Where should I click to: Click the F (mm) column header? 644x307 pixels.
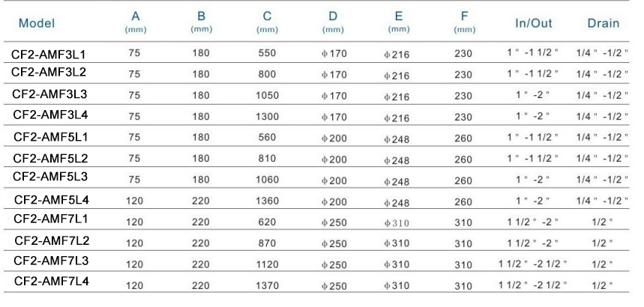pyautogui.click(x=464, y=22)
